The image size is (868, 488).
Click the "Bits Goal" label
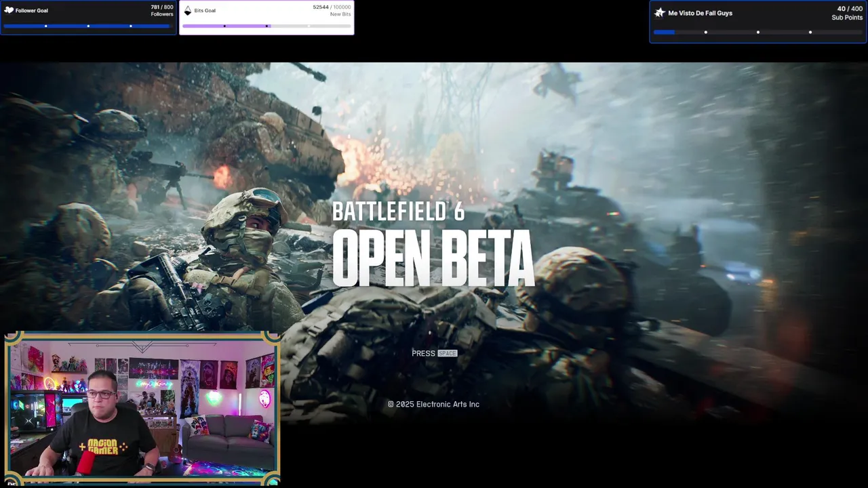205,10
